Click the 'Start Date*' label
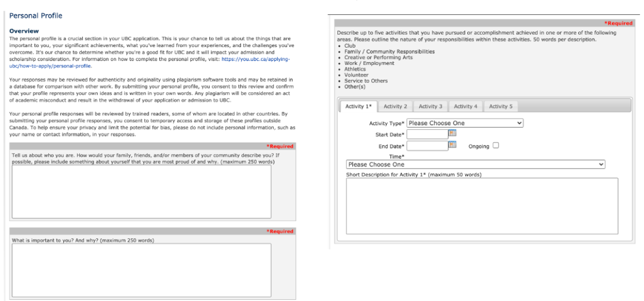The height and width of the screenshot is (301, 644). tap(390, 135)
